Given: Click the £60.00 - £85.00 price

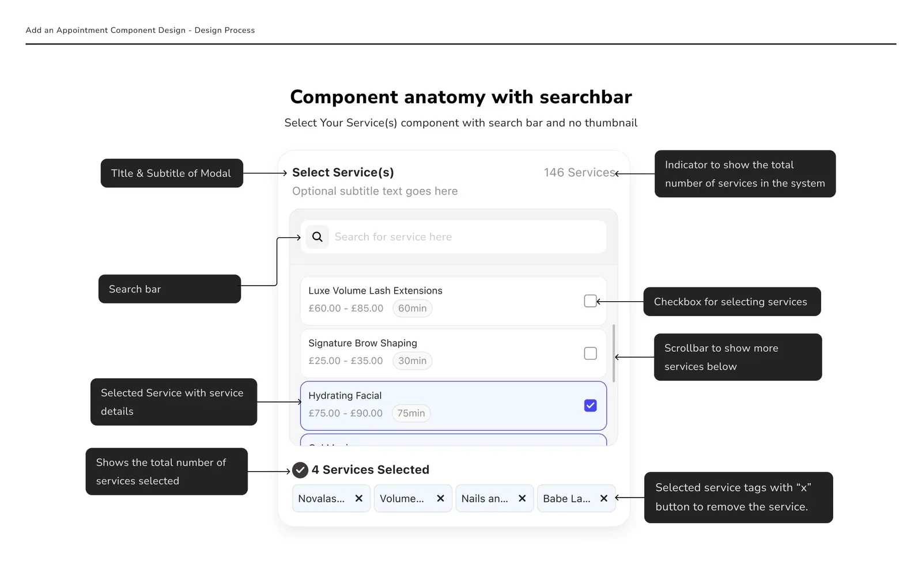Looking at the screenshot, I should click(x=346, y=309).
